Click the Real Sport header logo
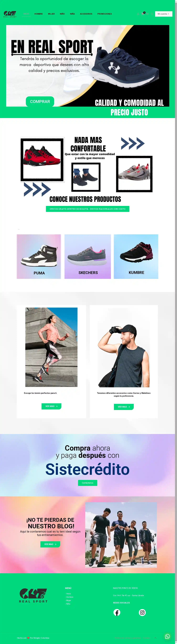Image resolution: width=177 pixels, height=644 pixels. (10, 14)
